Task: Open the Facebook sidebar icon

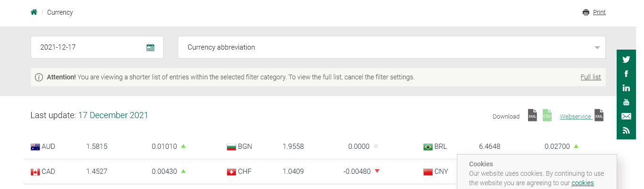Action: 626,74
